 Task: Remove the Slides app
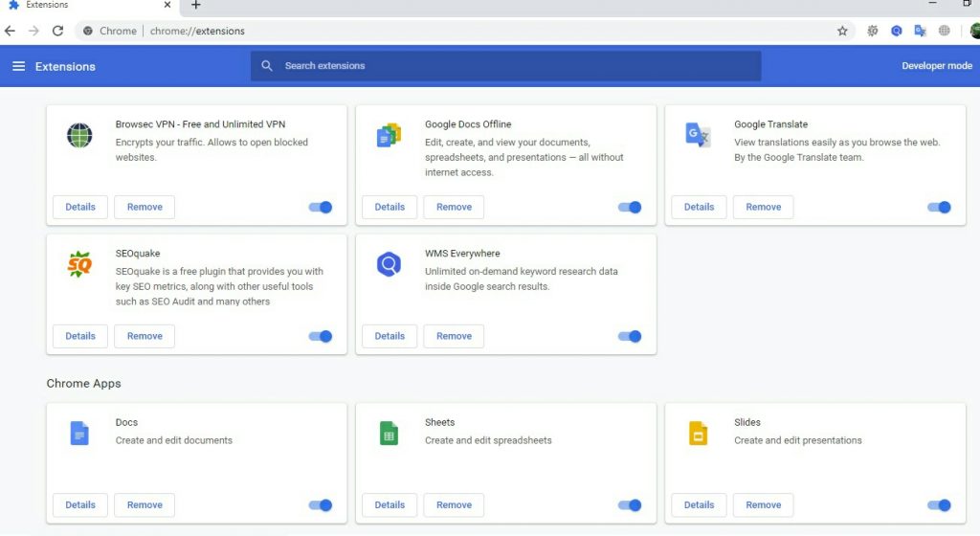tap(763, 504)
